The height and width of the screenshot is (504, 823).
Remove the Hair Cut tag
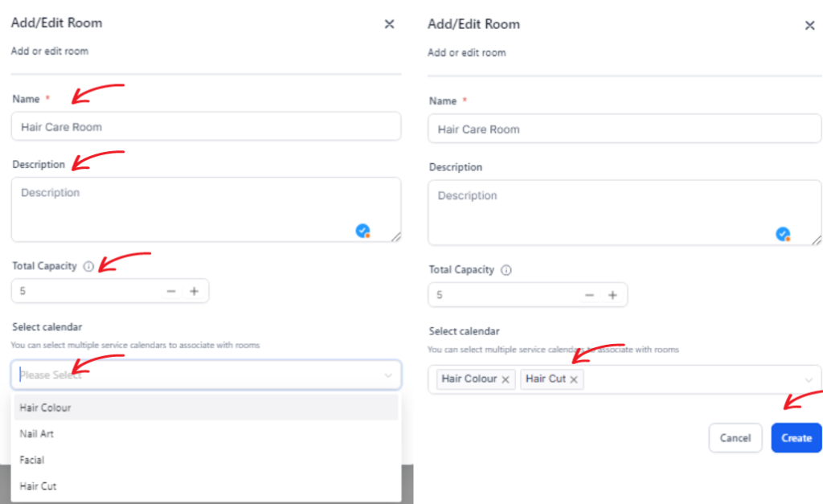pyautogui.click(x=574, y=379)
